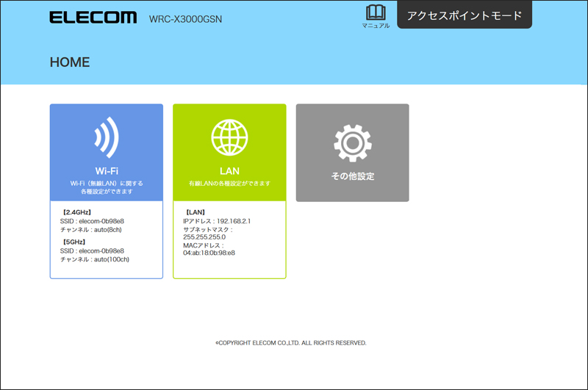
Task: Click the gear icon for other settings
Action: (353, 143)
